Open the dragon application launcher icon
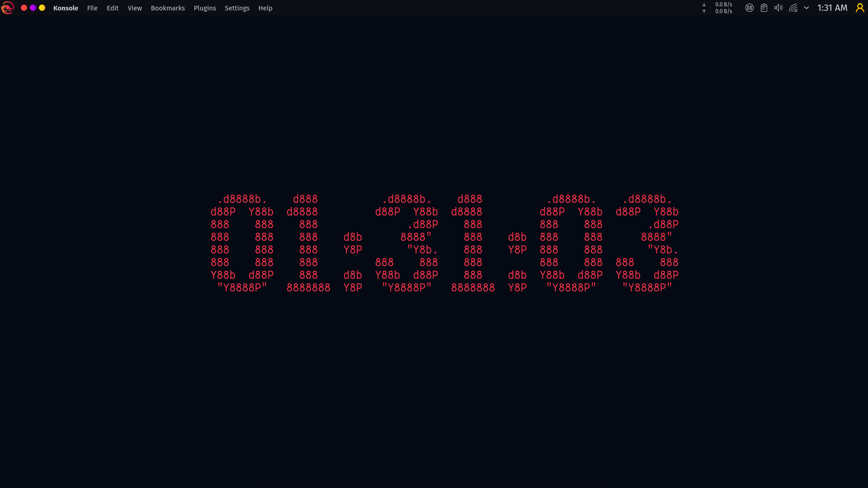The height and width of the screenshot is (488, 868). click(7, 8)
